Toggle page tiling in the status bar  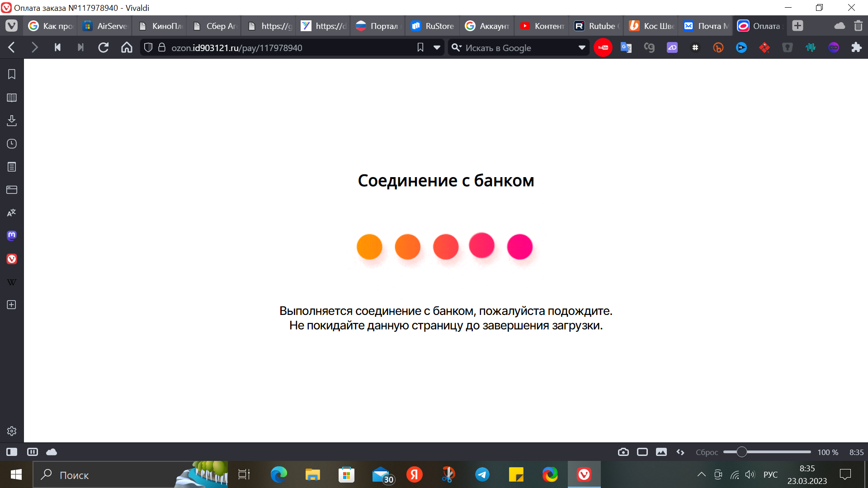pos(33,451)
